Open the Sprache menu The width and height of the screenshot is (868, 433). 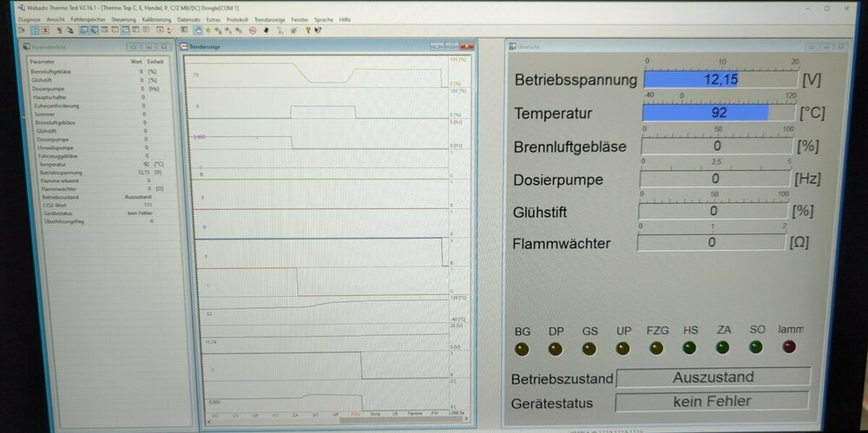[323, 19]
